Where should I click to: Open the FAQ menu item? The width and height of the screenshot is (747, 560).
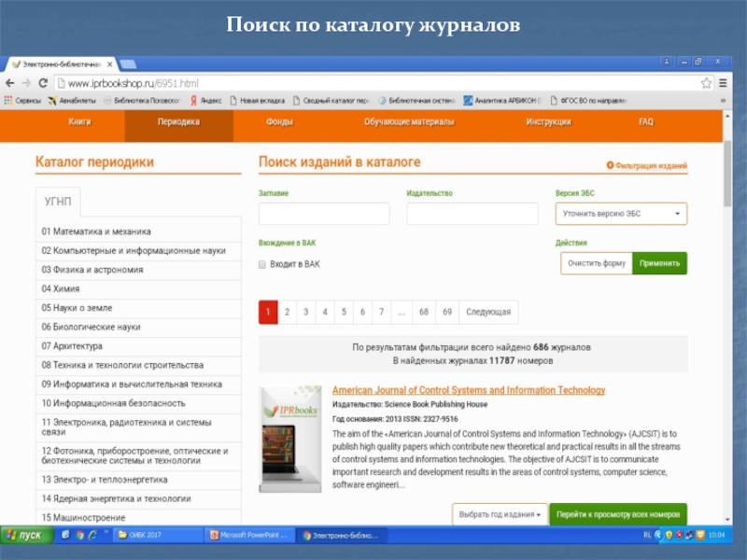[646, 122]
